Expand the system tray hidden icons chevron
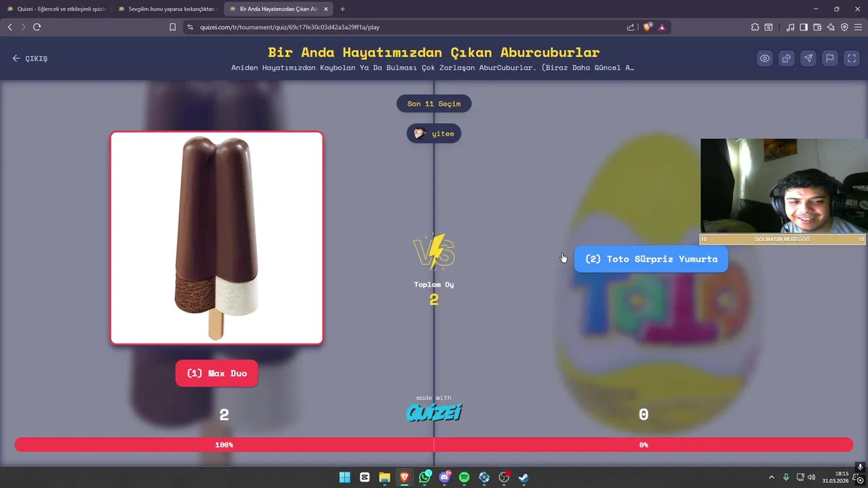This screenshot has height=488, width=868. (771, 477)
